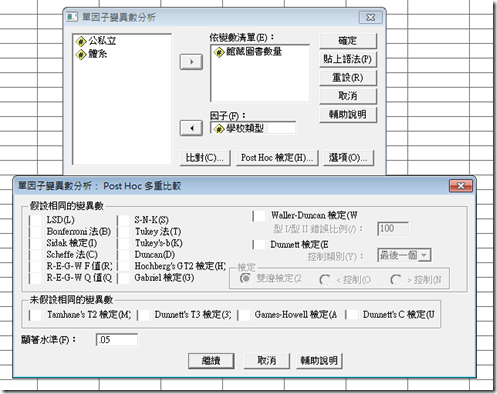This screenshot has height=394, width=497.
Task: Enable the Games-Howell 檢定 checkbox
Action: click(x=244, y=315)
